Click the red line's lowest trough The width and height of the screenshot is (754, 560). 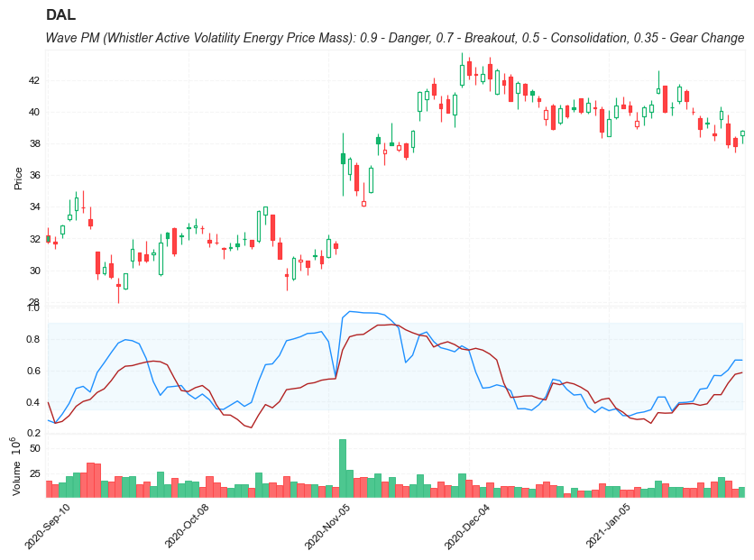click(x=251, y=427)
